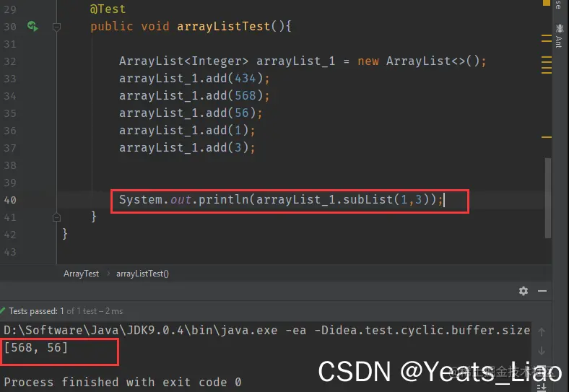Click the warning stripe mark near line 37
The image size is (569, 392).
[547, 137]
